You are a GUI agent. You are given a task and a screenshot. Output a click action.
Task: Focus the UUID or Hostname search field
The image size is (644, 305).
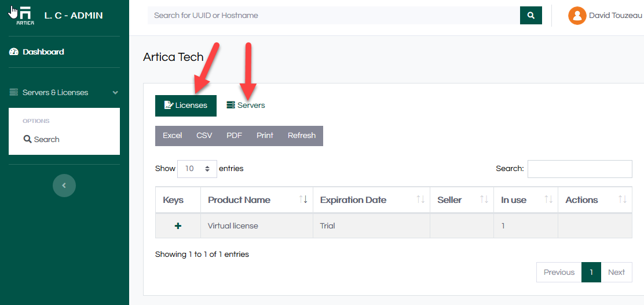click(334, 16)
